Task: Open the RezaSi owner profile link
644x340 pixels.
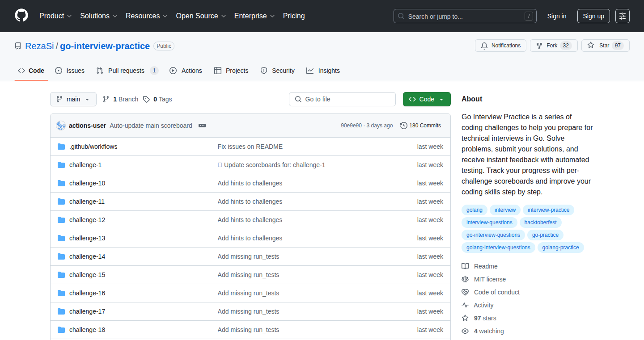Action: tap(39, 46)
